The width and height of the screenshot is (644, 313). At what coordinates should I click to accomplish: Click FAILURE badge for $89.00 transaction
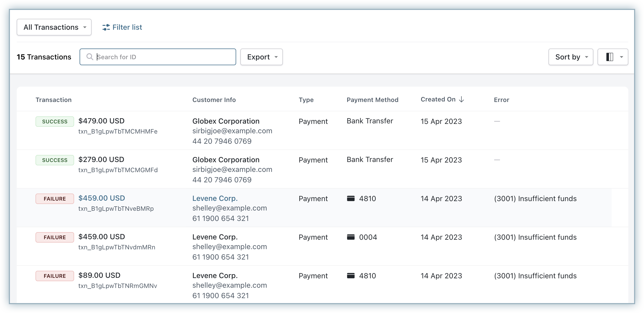pos(55,276)
